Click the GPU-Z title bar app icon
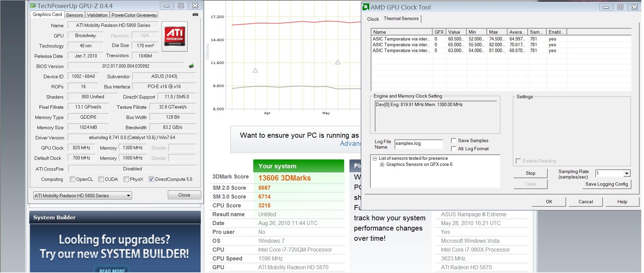644x273 pixels. (33, 6)
